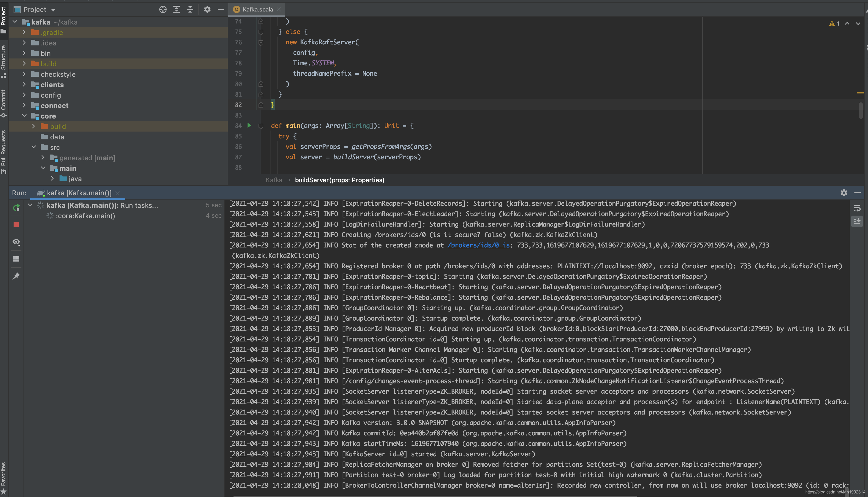Toggle scroll to end of console
This screenshot has width=868, height=497.
[x=857, y=222]
